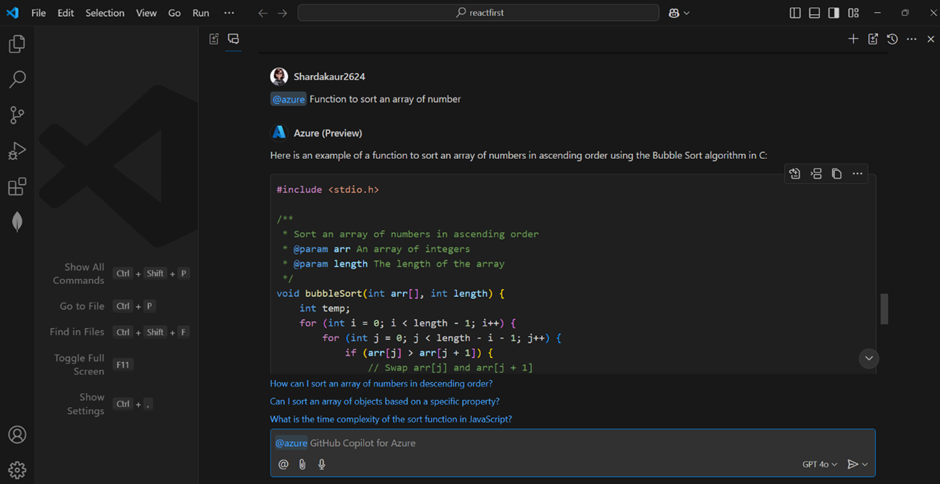
Task: Open the Run and Debug view
Action: point(17,151)
